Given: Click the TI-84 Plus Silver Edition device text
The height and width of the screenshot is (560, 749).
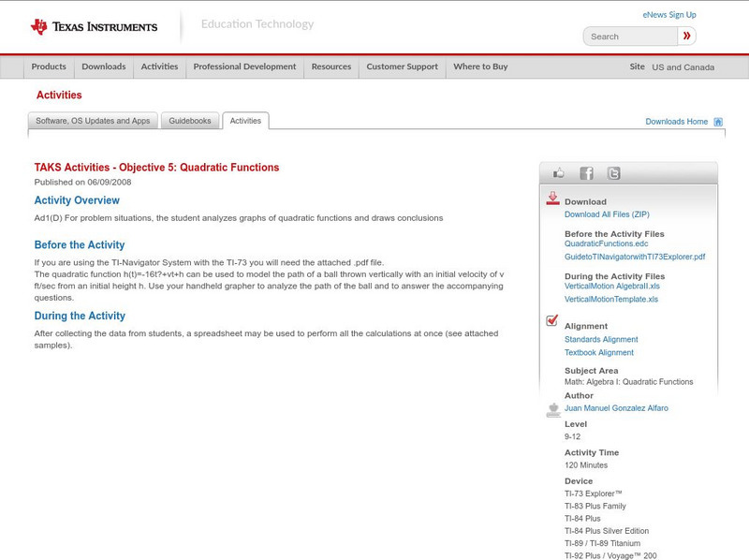Looking at the screenshot, I should [607, 531].
